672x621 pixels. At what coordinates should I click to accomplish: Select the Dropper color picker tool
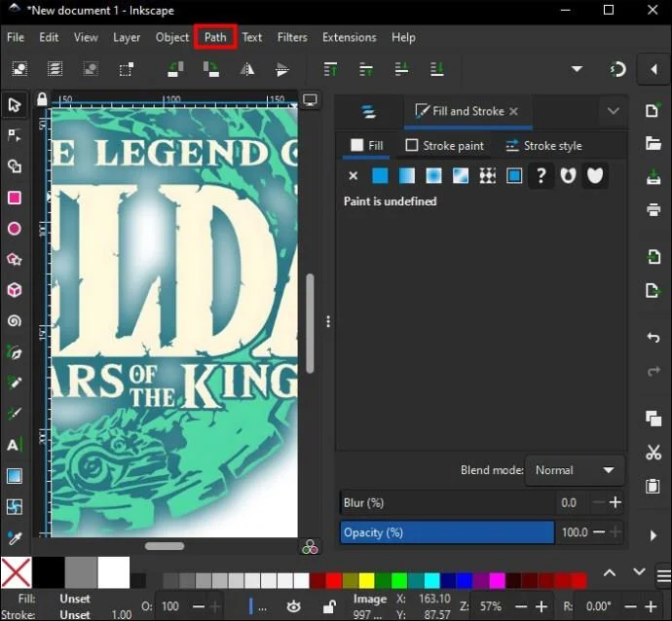[15, 538]
